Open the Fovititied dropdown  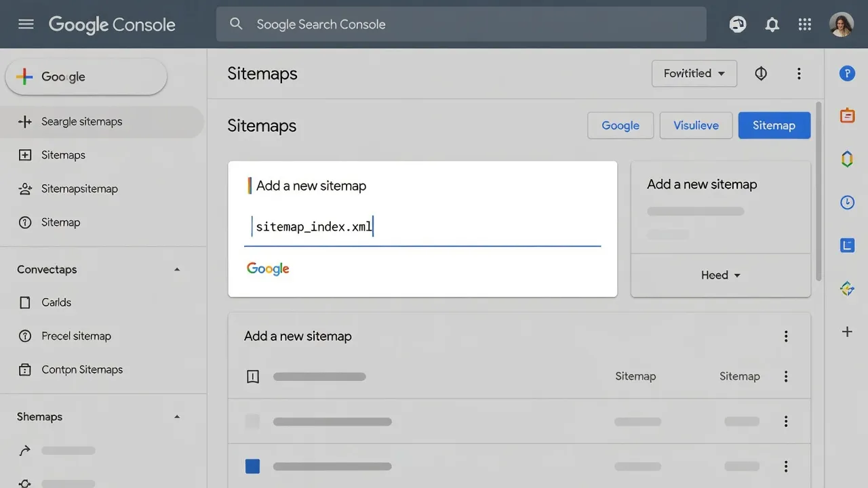pyautogui.click(x=694, y=73)
